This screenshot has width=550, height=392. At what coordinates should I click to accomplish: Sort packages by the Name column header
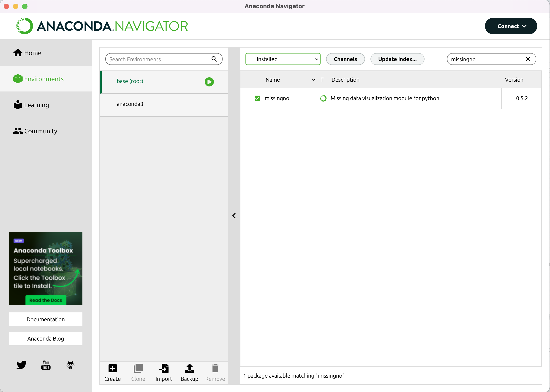(272, 80)
